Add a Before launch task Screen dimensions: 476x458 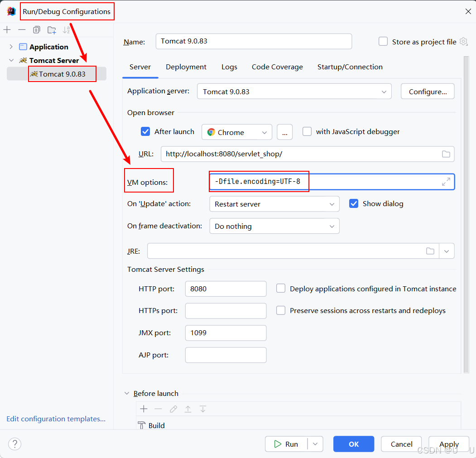pyautogui.click(x=144, y=409)
